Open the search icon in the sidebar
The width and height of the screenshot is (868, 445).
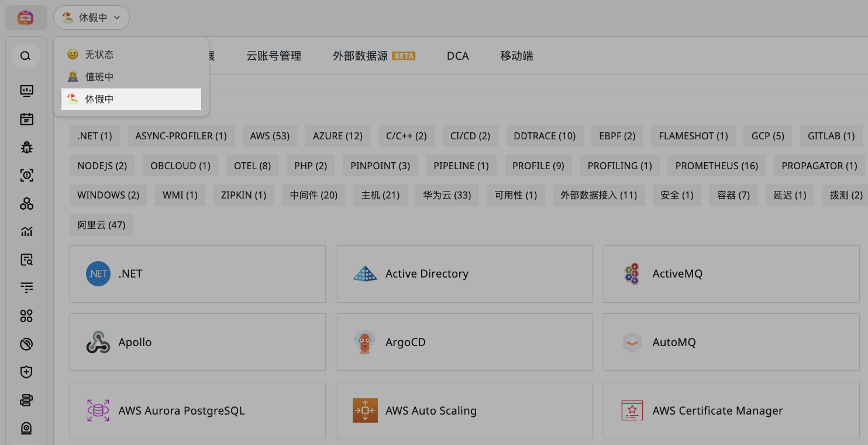pos(26,56)
